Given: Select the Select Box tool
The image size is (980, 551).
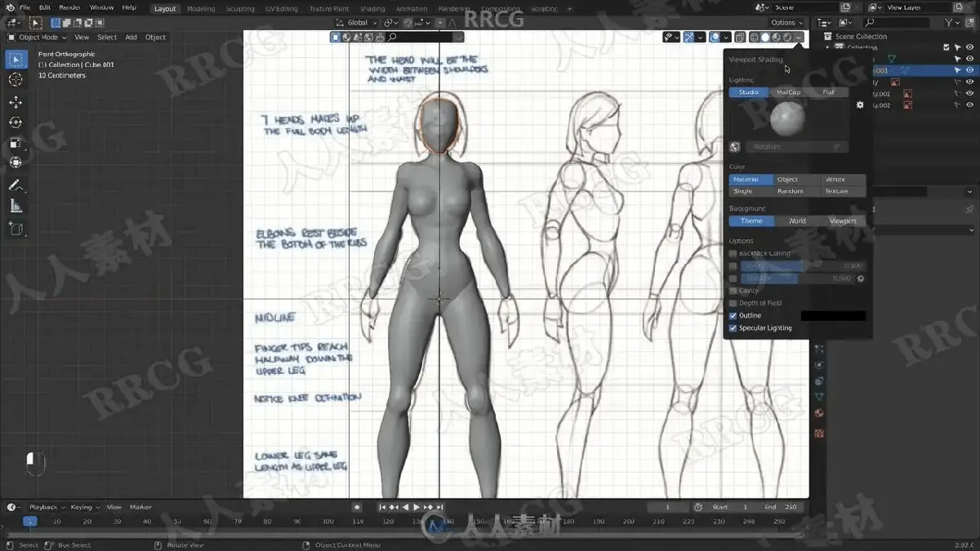Looking at the screenshot, I should [x=16, y=60].
